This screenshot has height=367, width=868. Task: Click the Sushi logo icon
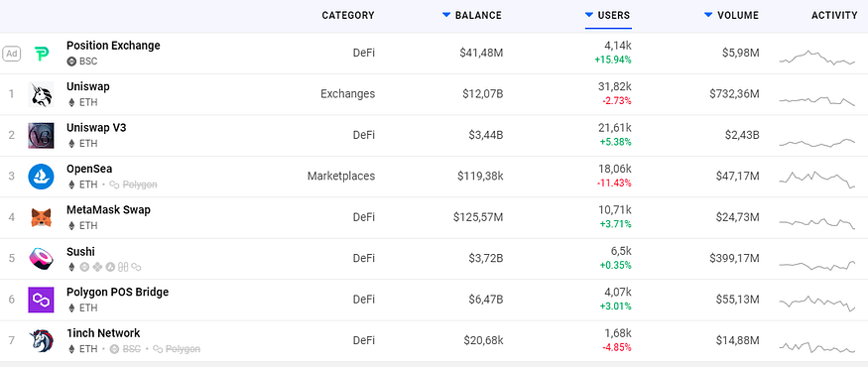click(41, 259)
